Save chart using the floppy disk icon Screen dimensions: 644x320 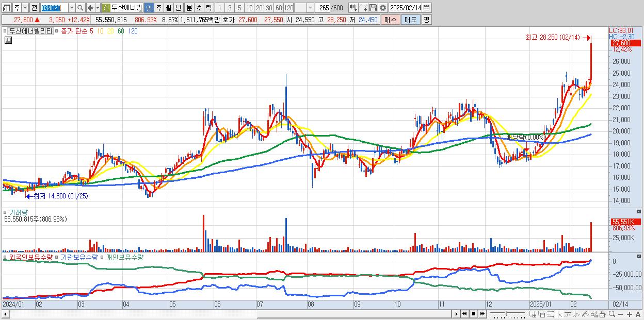click(373, 8)
